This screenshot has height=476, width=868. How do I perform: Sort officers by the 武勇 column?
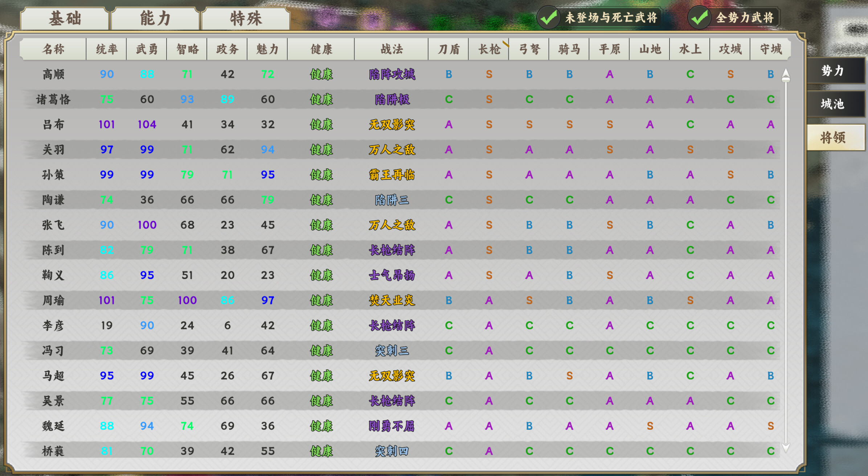pyautogui.click(x=146, y=49)
